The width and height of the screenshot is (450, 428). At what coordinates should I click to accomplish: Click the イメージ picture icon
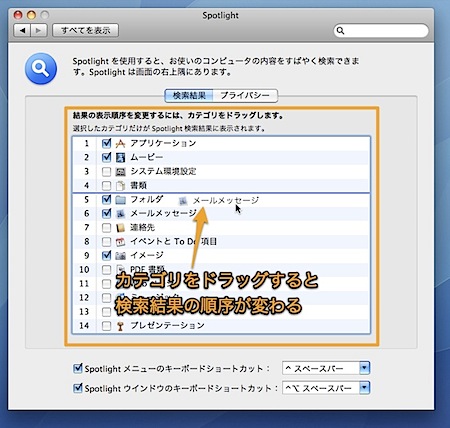point(120,256)
